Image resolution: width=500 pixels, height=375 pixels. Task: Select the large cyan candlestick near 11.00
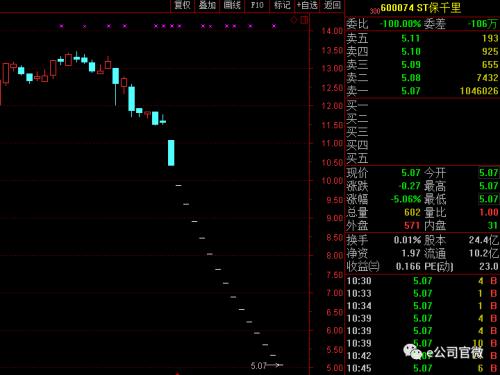(171, 153)
